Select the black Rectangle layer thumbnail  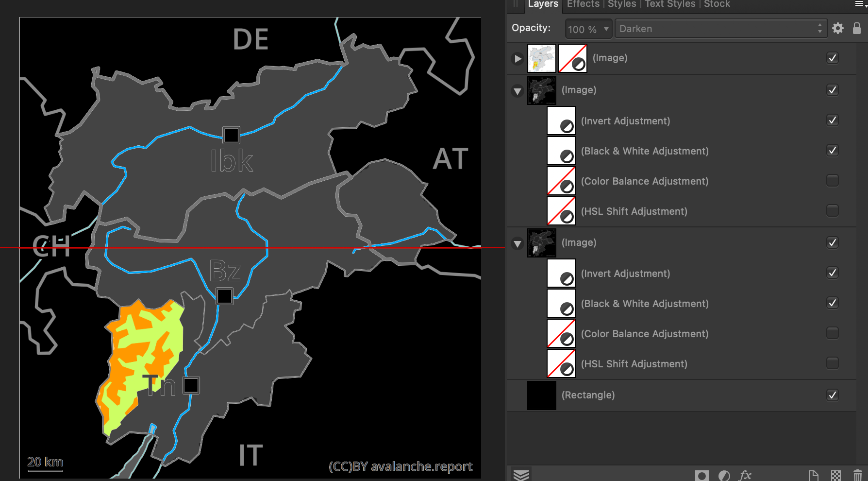coord(542,395)
